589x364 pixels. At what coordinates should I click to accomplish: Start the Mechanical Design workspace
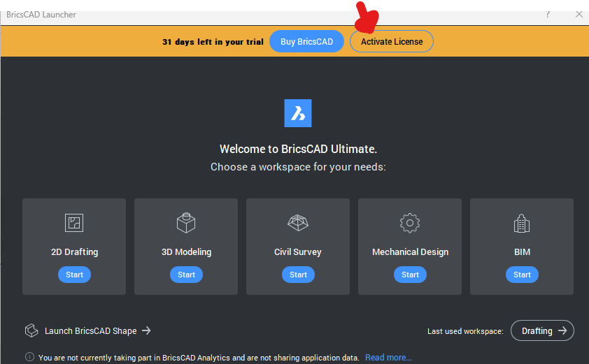[410, 275]
